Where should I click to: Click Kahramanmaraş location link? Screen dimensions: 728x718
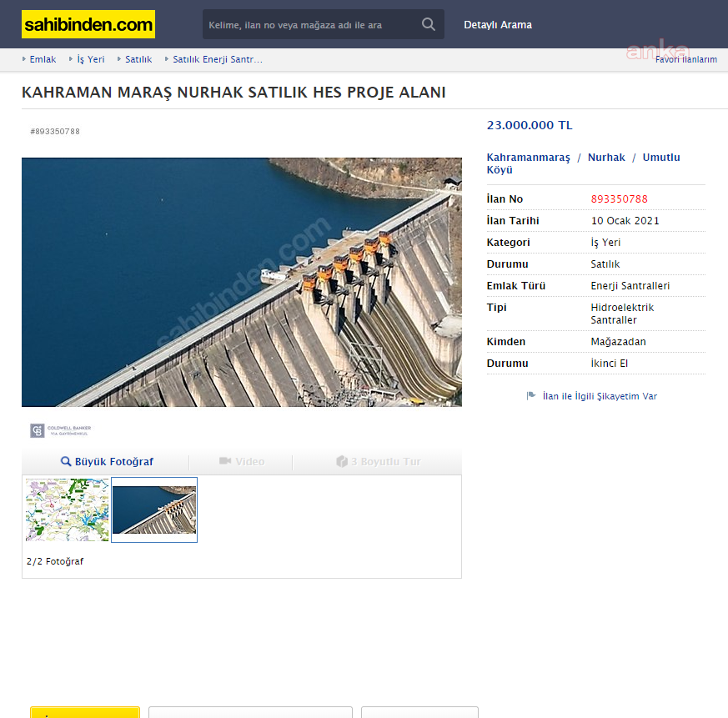pyautogui.click(x=528, y=158)
